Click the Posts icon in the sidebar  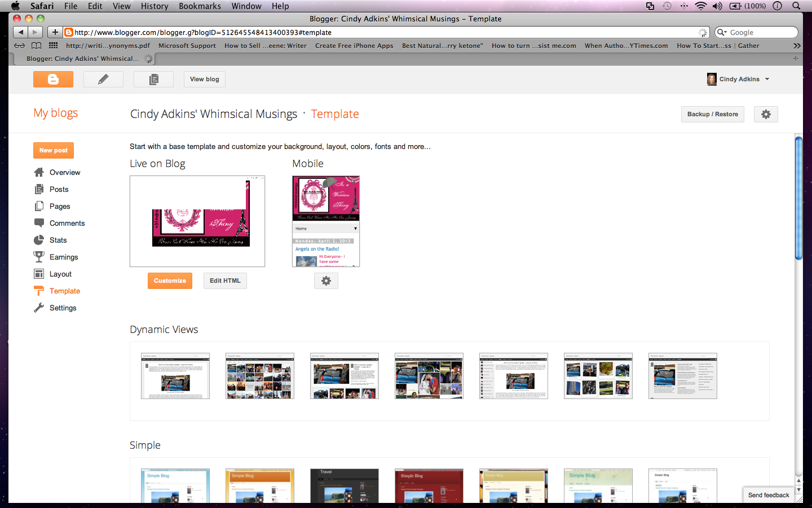(39, 189)
